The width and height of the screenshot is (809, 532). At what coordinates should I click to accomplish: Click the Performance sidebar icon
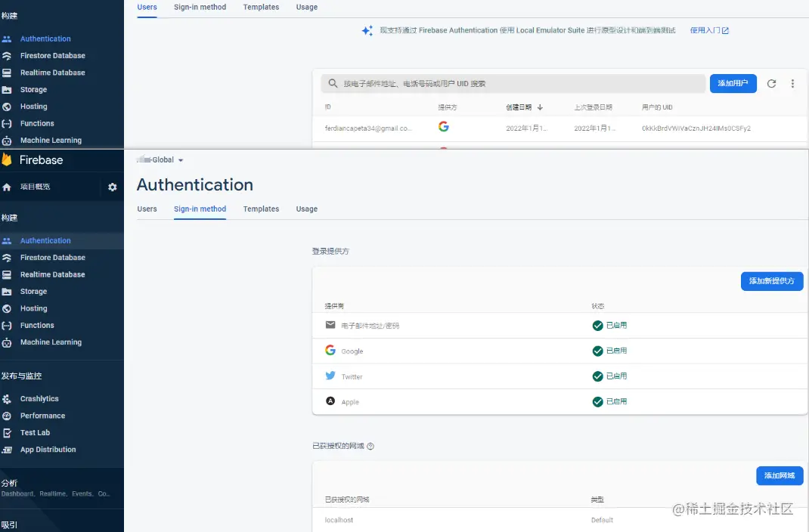tap(7, 416)
